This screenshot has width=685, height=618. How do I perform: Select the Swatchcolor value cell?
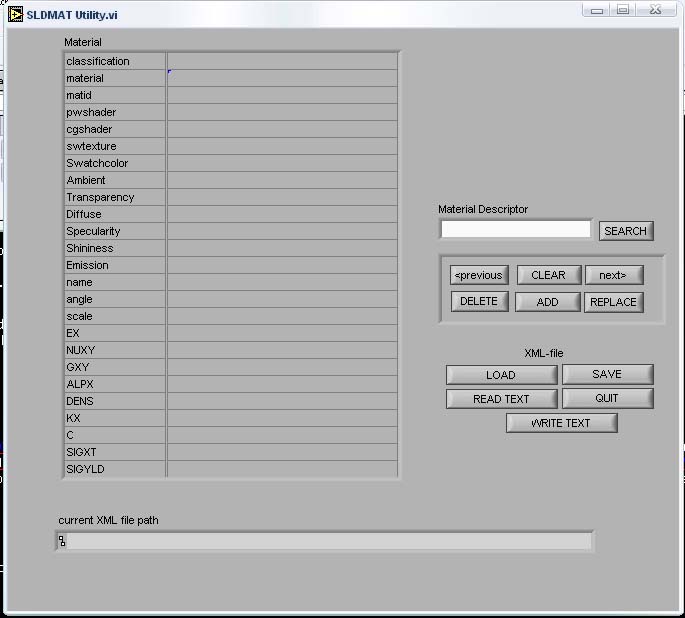[282, 163]
